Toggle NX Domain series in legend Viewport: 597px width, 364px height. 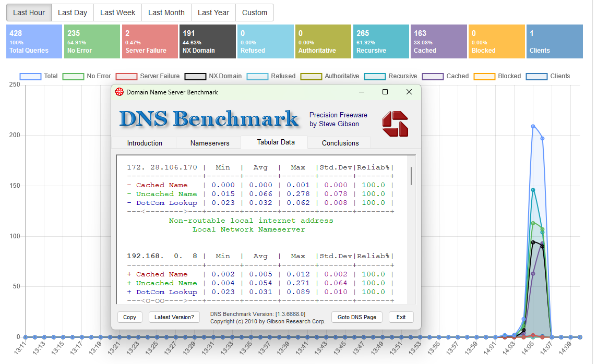coord(213,76)
